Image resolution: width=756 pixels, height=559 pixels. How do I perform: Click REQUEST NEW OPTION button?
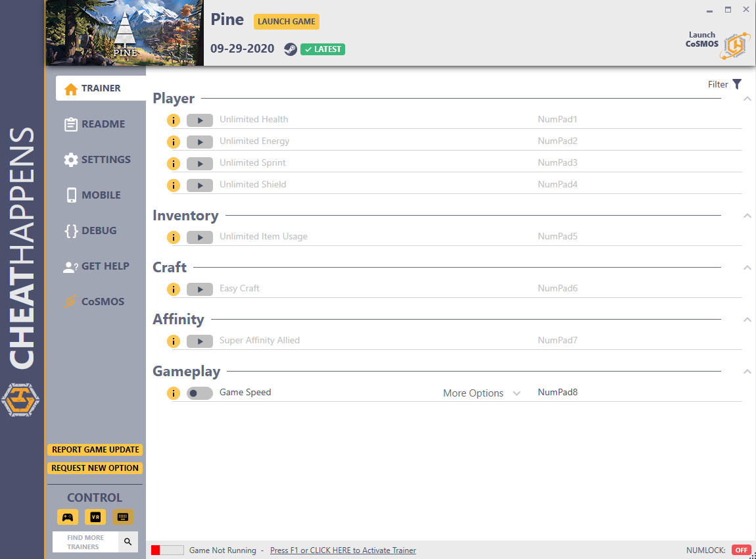[x=95, y=468]
